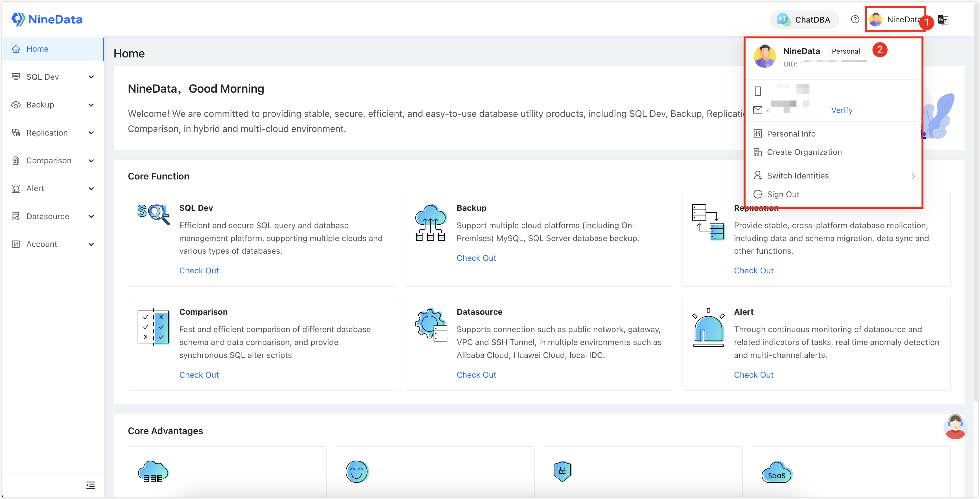Image resolution: width=980 pixels, height=499 pixels.
Task: Click the phone icon in profile panel
Action: click(758, 91)
